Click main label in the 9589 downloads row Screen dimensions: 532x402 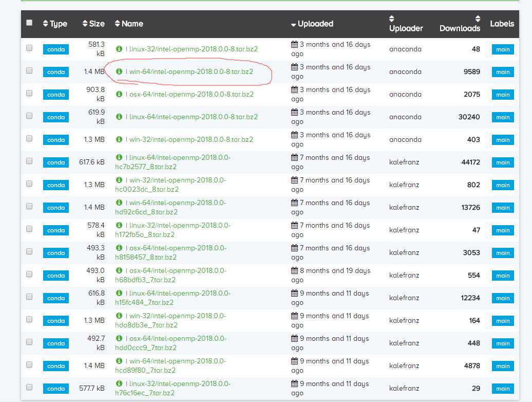[x=503, y=72]
